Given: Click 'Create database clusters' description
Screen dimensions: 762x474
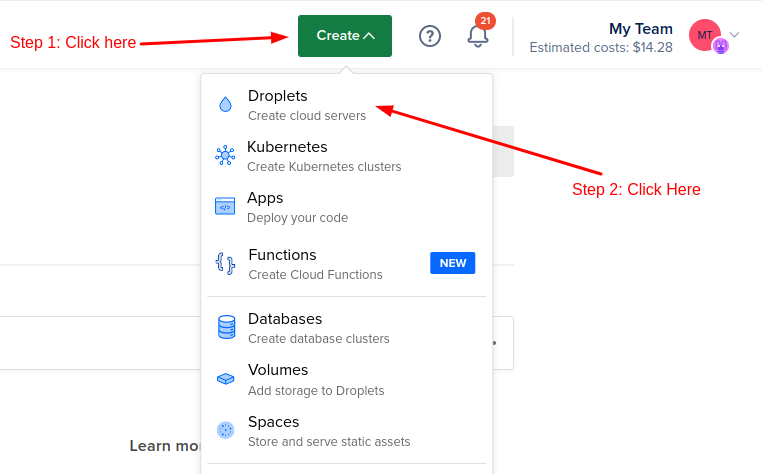Looking at the screenshot, I should pos(319,339).
